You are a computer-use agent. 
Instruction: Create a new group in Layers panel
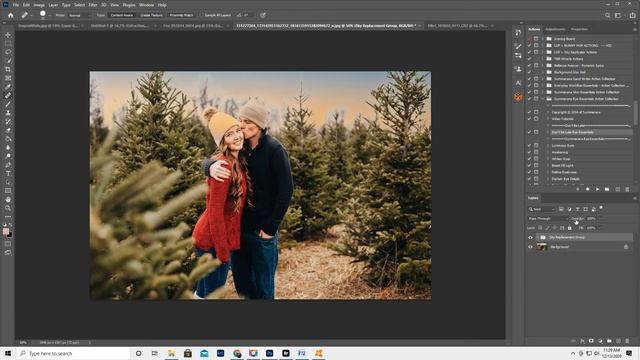(x=609, y=341)
